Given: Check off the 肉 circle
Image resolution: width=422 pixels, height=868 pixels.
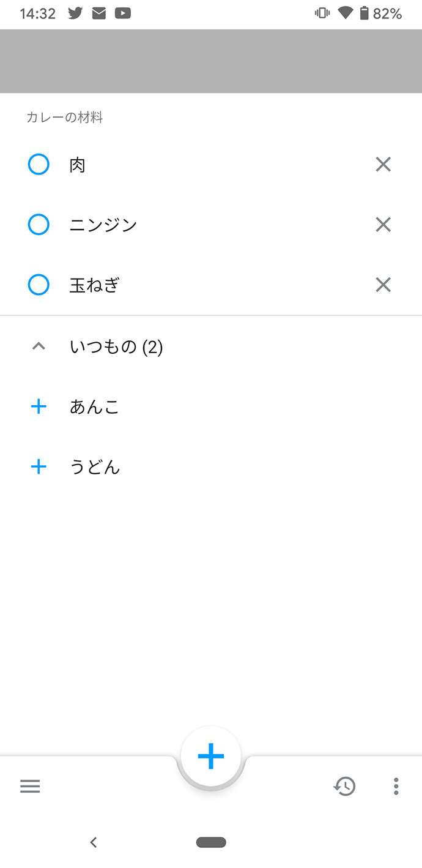Looking at the screenshot, I should [39, 164].
